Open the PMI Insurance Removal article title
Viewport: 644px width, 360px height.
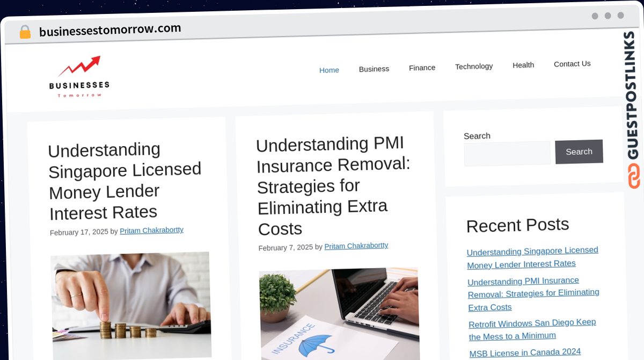(x=333, y=186)
